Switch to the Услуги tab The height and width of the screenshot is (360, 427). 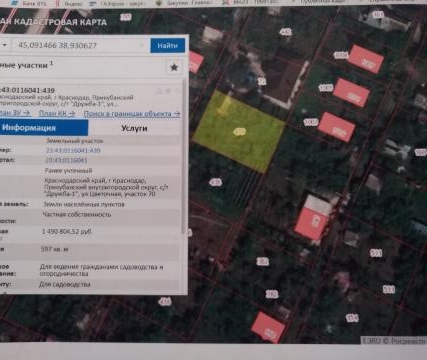click(x=134, y=128)
